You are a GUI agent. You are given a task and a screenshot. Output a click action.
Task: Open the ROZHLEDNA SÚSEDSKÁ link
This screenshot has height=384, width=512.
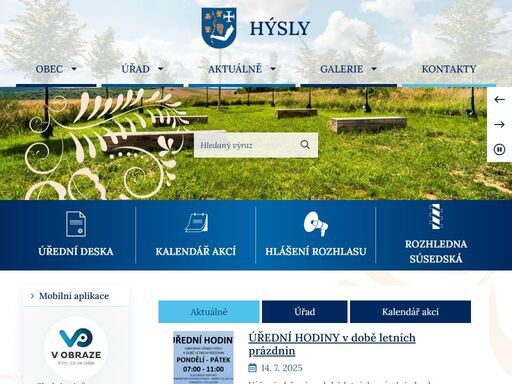coord(436,251)
